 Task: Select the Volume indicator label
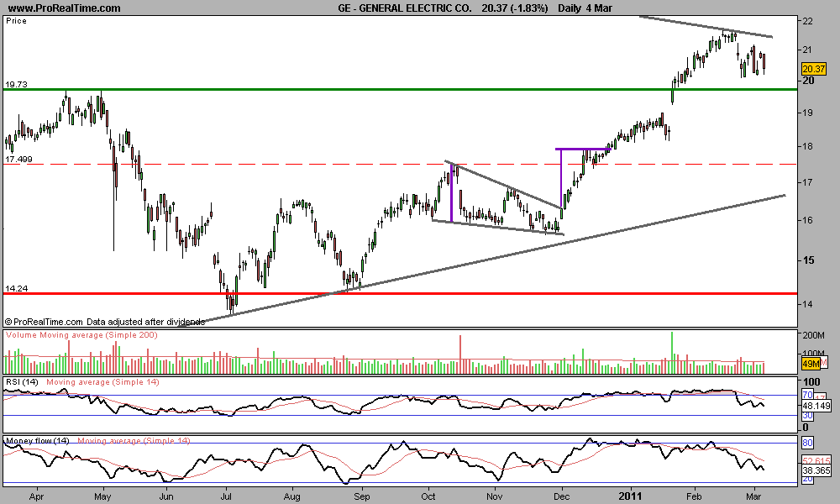22,335
